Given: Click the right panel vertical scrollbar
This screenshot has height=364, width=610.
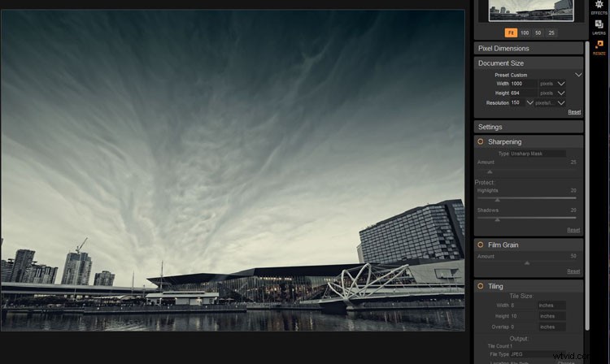Looking at the screenshot, I should click(587, 186).
